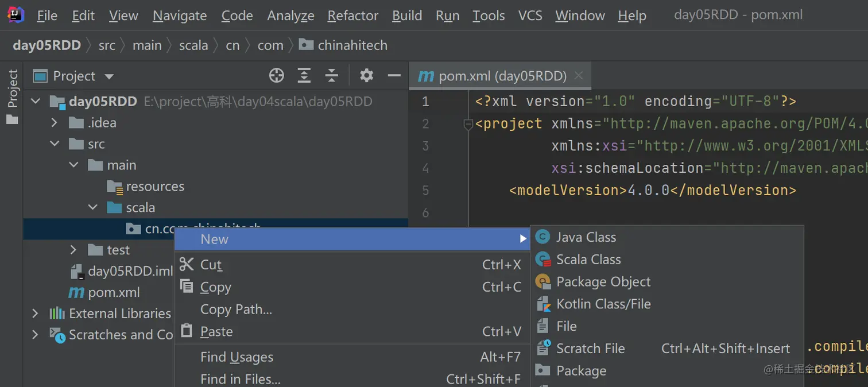868x387 pixels.
Task: Open the Analyze menu
Action: point(290,16)
